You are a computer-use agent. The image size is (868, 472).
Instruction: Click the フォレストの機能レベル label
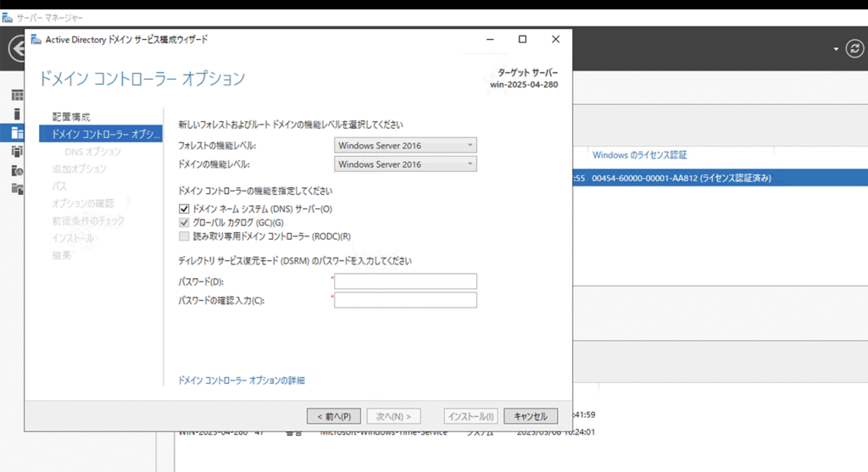(x=217, y=146)
